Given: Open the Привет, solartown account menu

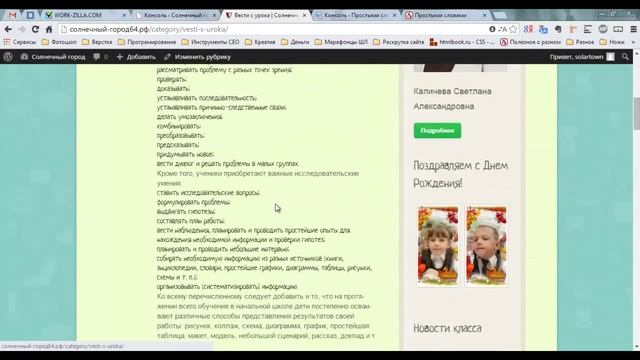Looking at the screenshot, I should pyautogui.click(x=582, y=57).
